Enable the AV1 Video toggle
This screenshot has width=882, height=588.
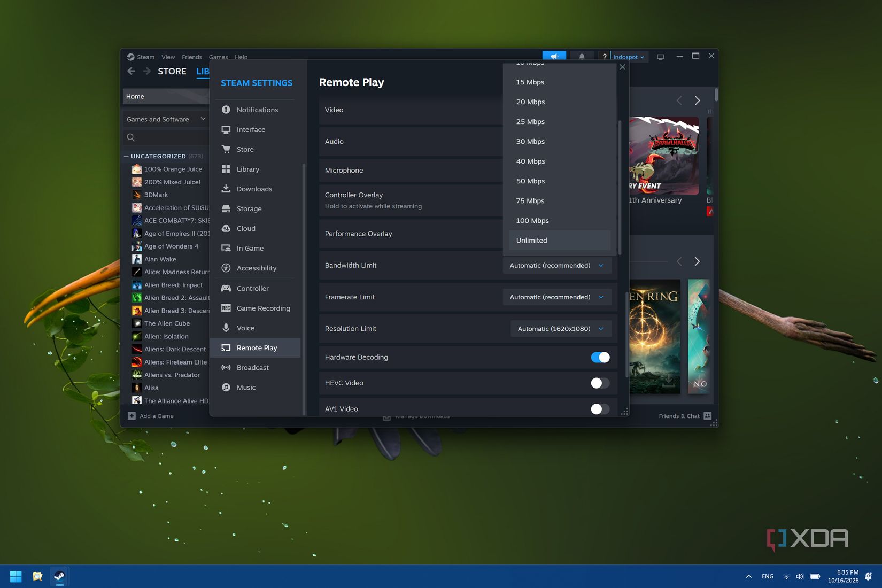coord(600,409)
